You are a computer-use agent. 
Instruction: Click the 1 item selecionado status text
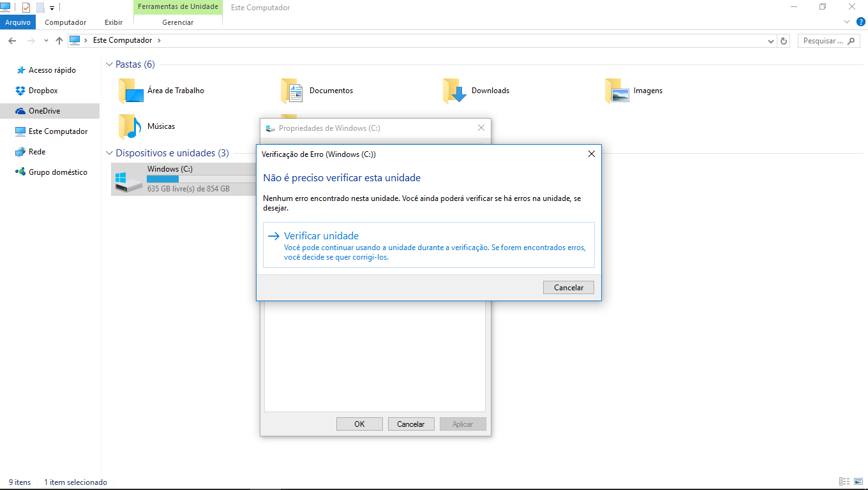pyautogui.click(x=75, y=482)
